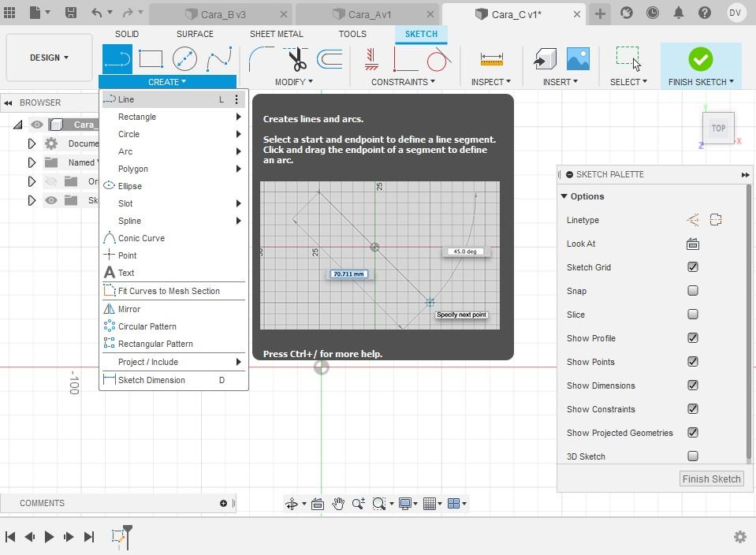Screen dimensions: 756x555
Task: Choose Conic Curve from Create menu
Action: point(173,238)
